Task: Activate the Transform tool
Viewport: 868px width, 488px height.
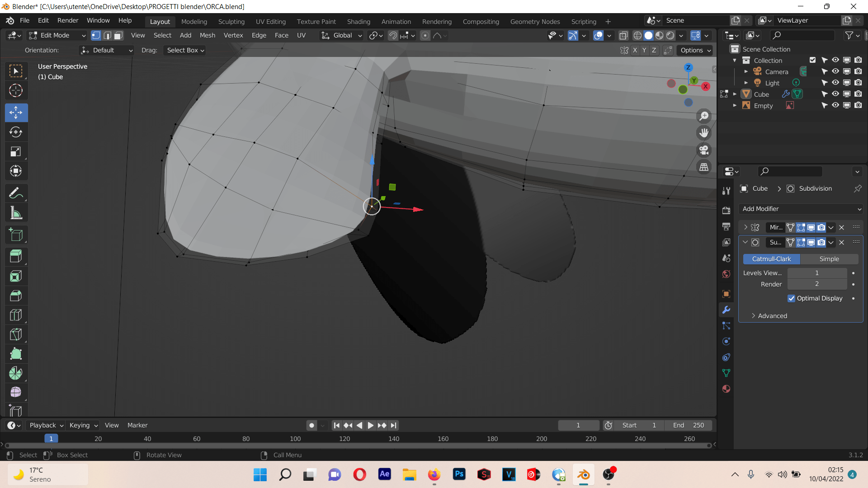Action: click(16, 171)
